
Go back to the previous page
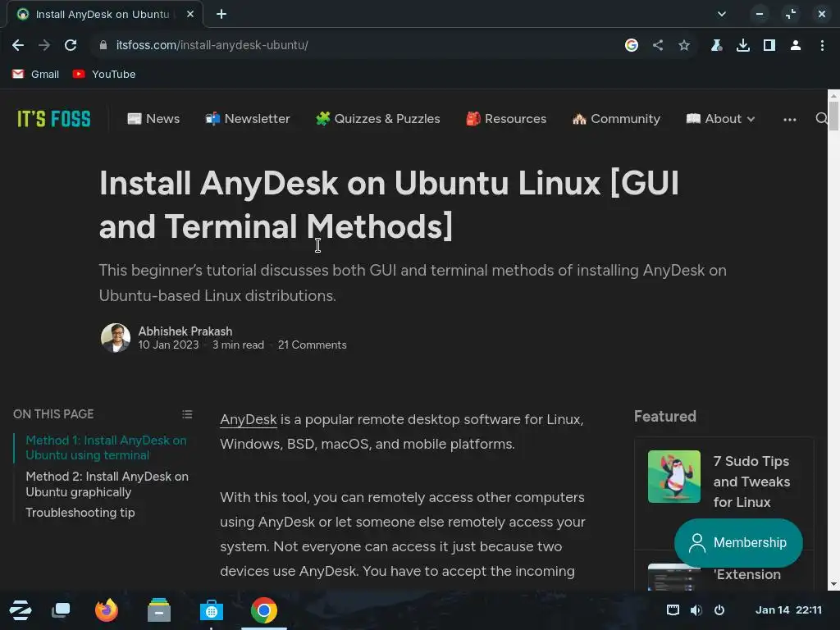tap(18, 46)
